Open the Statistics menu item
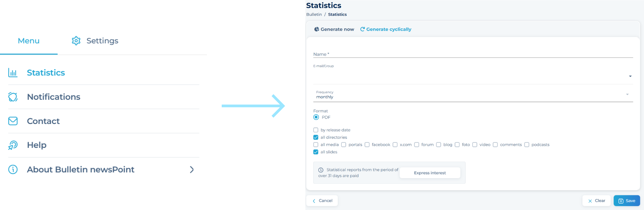Viewport: 644px width, 210px height. pyautogui.click(x=46, y=73)
